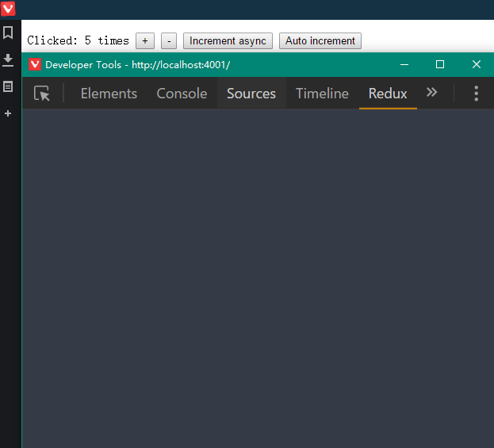The width and height of the screenshot is (494, 448).
Task: Click the - decrement button
Action: 169,40
